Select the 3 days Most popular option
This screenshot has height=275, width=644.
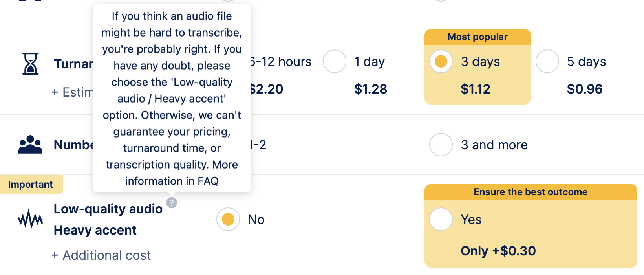[x=441, y=61]
